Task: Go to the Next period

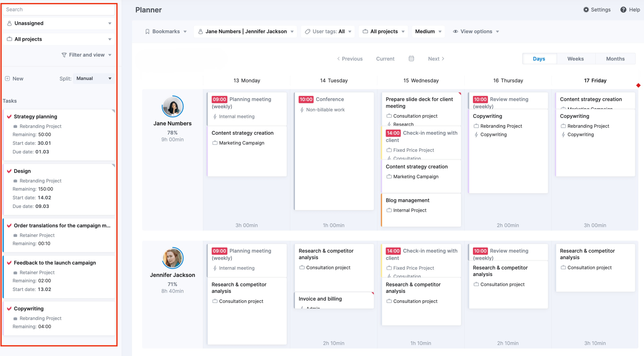Action: click(436, 59)
